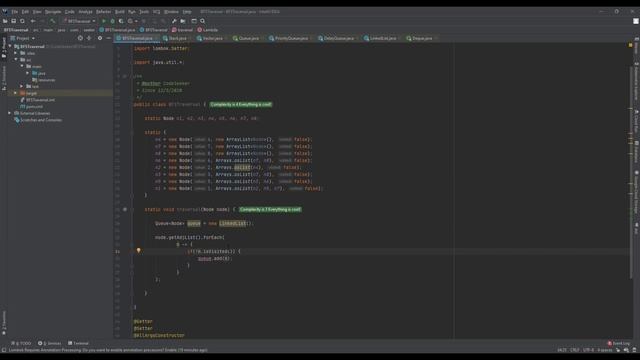The image size is (640, 360).
Task: Click the green Run button
Action: (104, 21)
